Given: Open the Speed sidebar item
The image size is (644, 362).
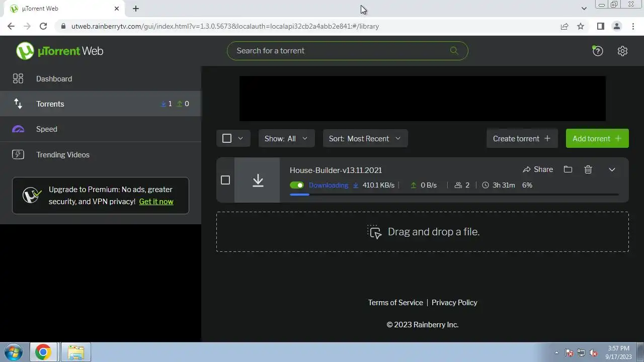Looking at the screenshot, I should pyautogui.click(x=101, y=129).
